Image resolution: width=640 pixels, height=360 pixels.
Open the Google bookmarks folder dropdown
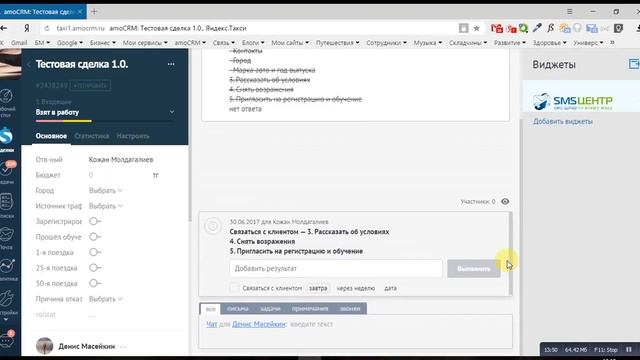(70, 42)
